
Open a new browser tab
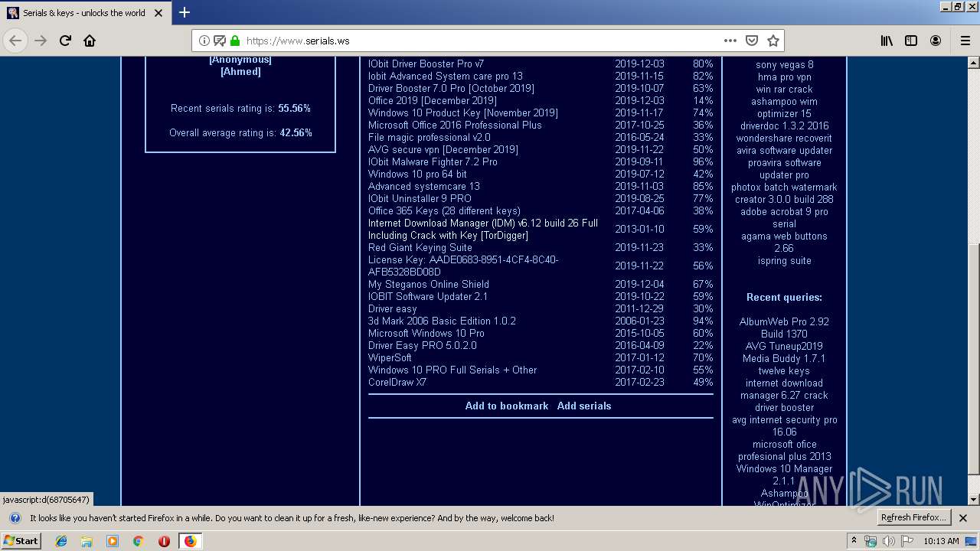click(x=185, y=12)
